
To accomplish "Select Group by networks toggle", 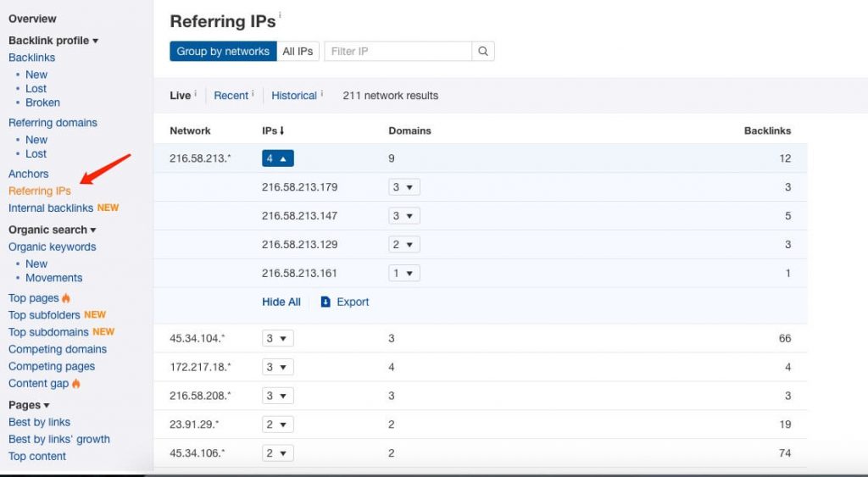I will [223, 52].
